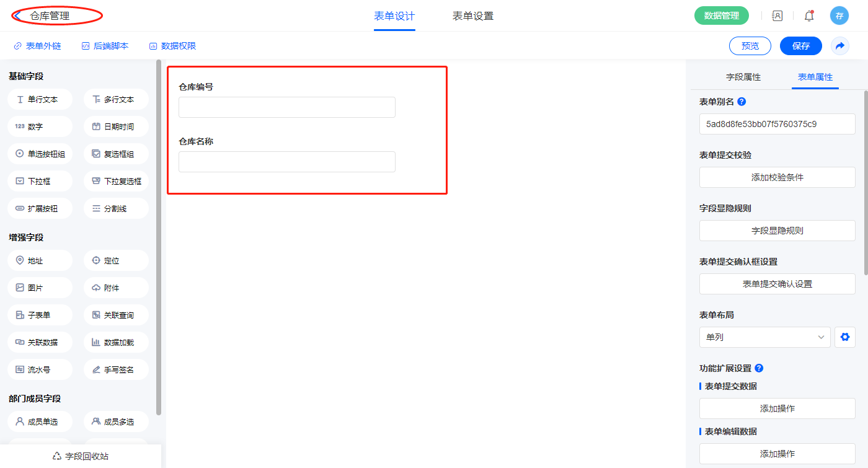Open the contacts icon next to 数据管理
Image resolution: width=868 pixels, height=468 pixels.
point(777,16)
